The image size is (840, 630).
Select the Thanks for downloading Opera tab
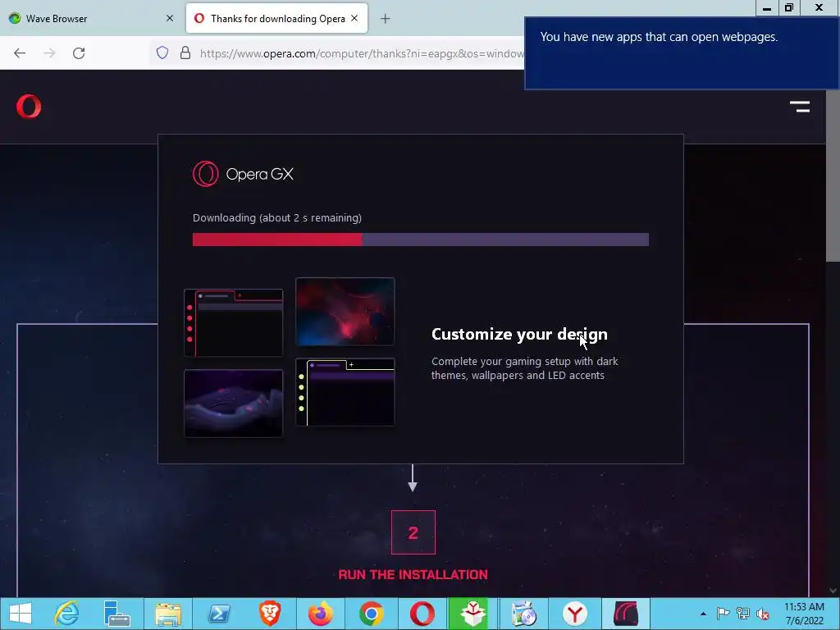277,18
